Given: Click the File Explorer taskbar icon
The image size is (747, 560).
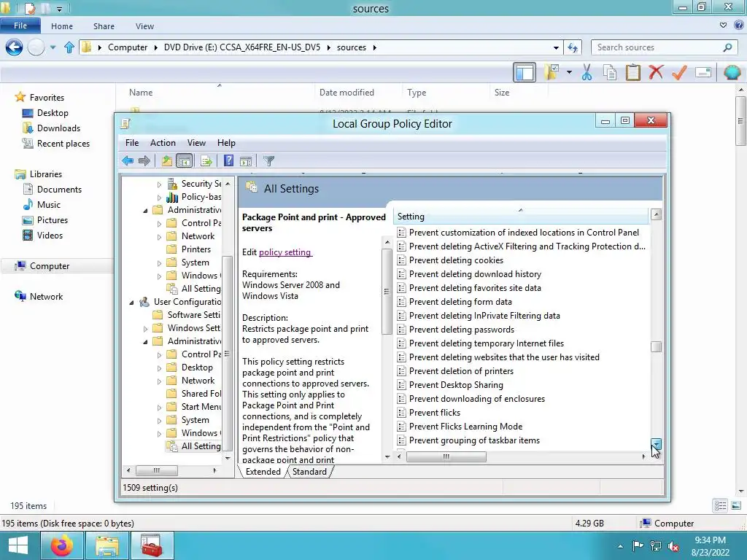Looking at the screenshot, I should [x=107, y=545].
